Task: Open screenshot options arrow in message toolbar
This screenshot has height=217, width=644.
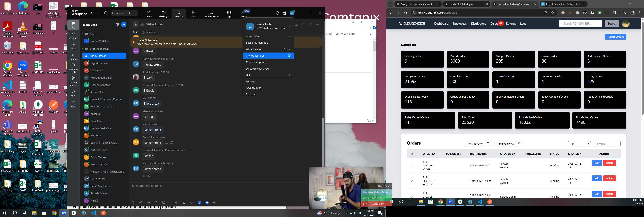Action: click(x=169, y=203)
